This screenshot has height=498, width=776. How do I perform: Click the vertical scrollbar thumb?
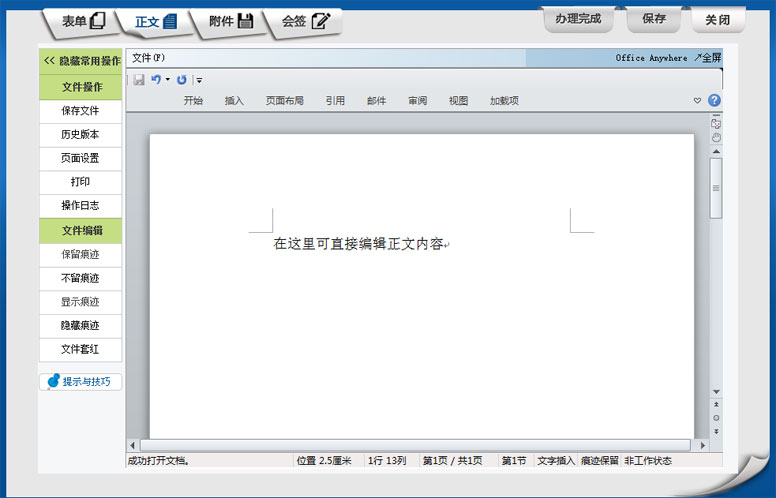pyautogui.click(x=716, y=188)
